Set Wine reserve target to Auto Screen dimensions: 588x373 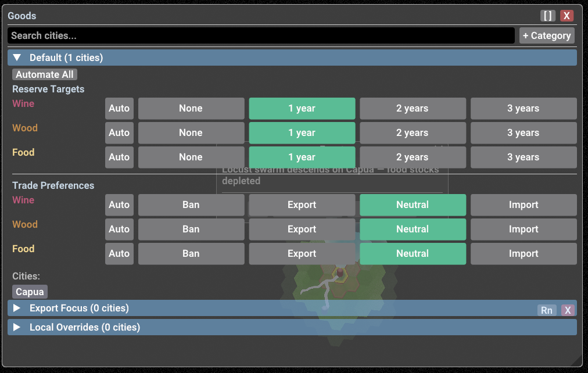click(x=119, y=108)
